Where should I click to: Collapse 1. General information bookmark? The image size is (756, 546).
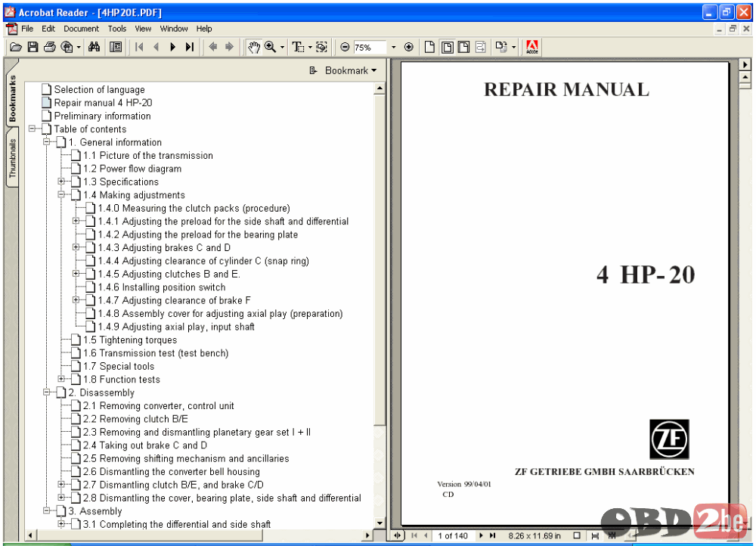47,142
